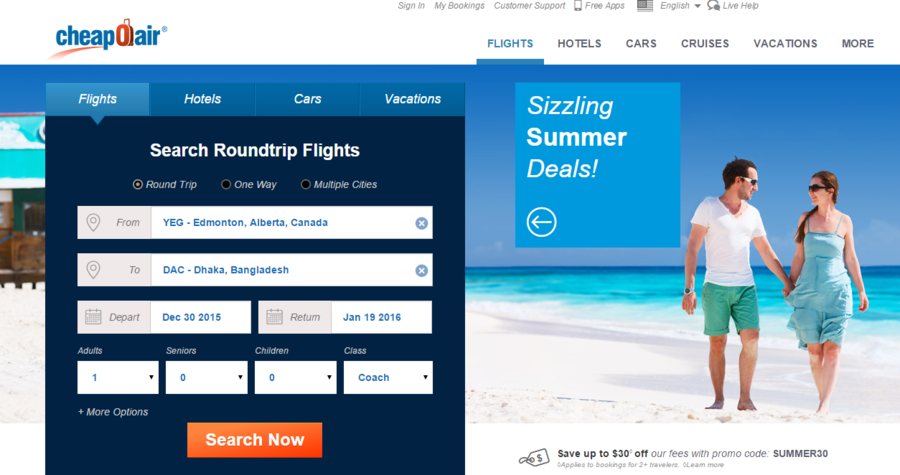Click the Search Now button
This screenshot has width=900, height=475.
coord(254,440)
